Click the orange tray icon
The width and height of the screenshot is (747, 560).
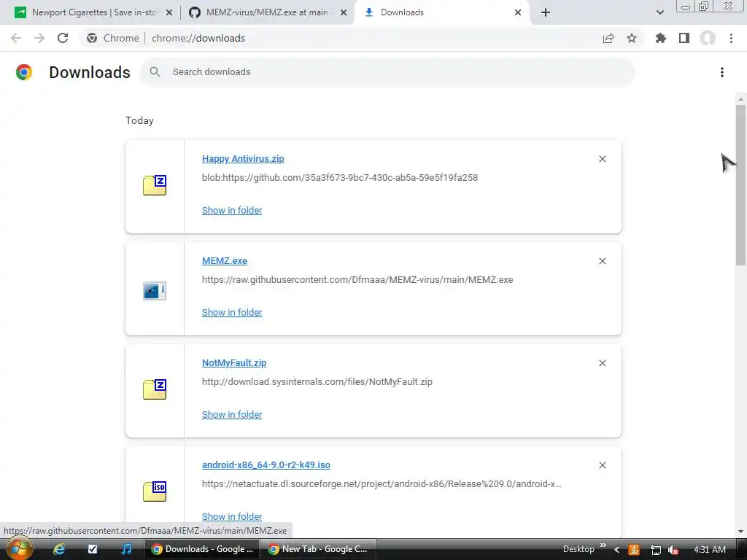pos(634,550)
